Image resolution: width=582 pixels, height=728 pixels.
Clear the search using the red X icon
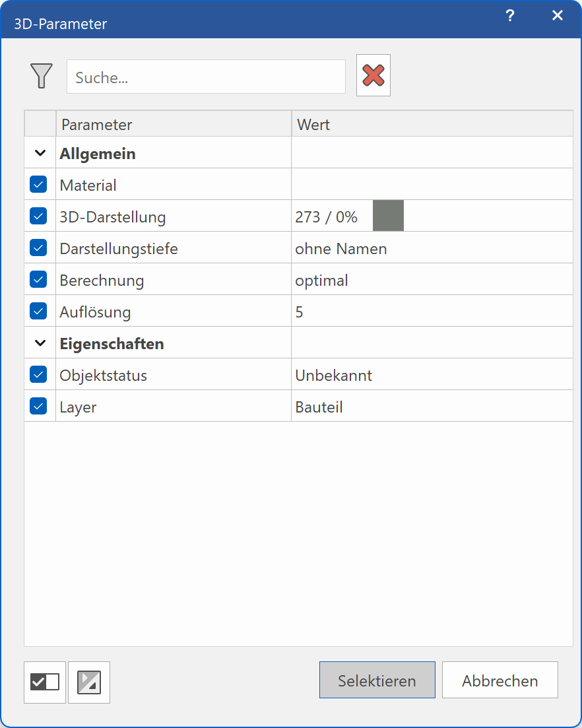pos(373,75)
